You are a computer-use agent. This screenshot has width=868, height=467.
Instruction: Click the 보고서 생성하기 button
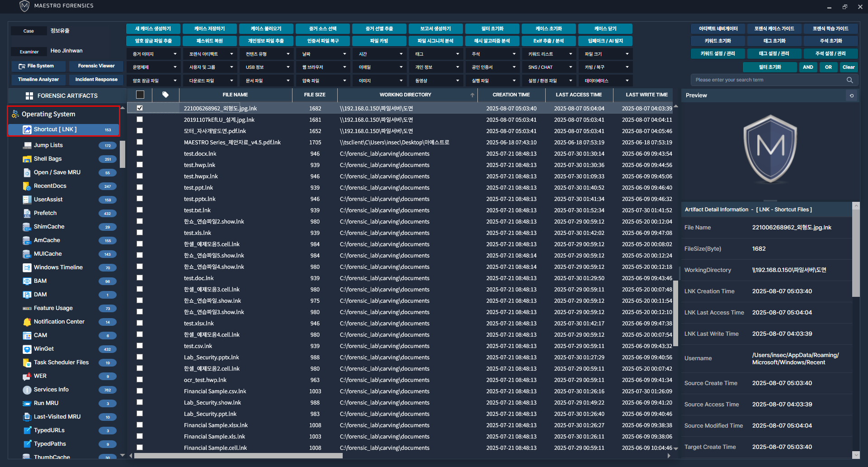(435, 29)
